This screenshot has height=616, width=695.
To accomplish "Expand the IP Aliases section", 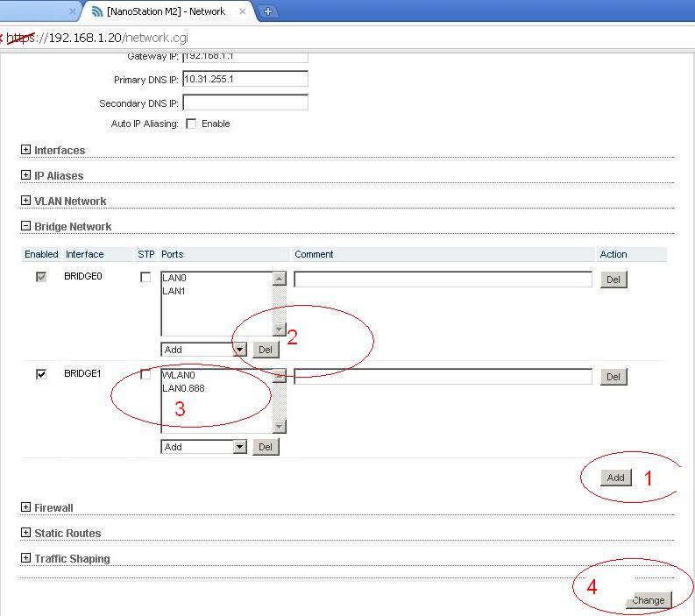I will 25,175.
